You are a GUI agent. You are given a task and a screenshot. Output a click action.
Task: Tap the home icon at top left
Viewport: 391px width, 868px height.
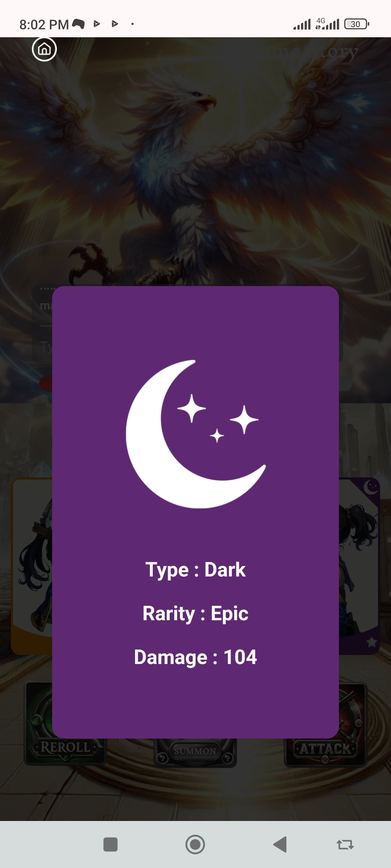44,49
